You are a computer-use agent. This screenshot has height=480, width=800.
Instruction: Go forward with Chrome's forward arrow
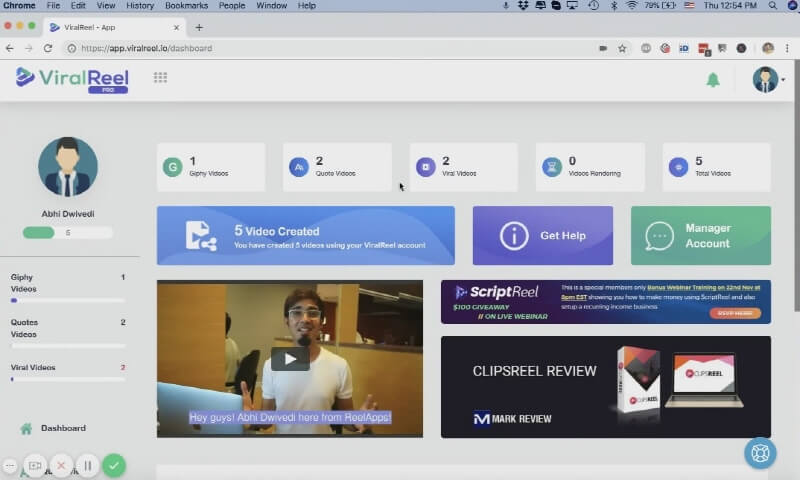pyautogui.click(x=29, y=48)
